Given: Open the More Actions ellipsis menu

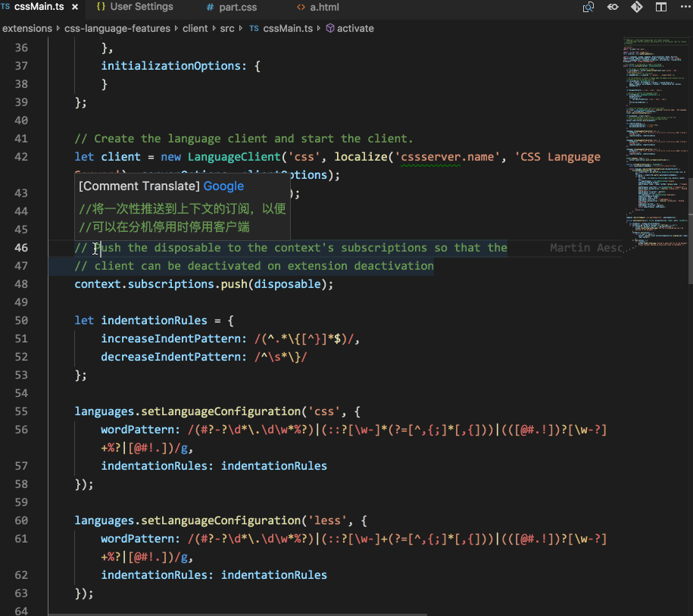Looking at the screenshot, I should pyautogui.click(x=685, y=7).
